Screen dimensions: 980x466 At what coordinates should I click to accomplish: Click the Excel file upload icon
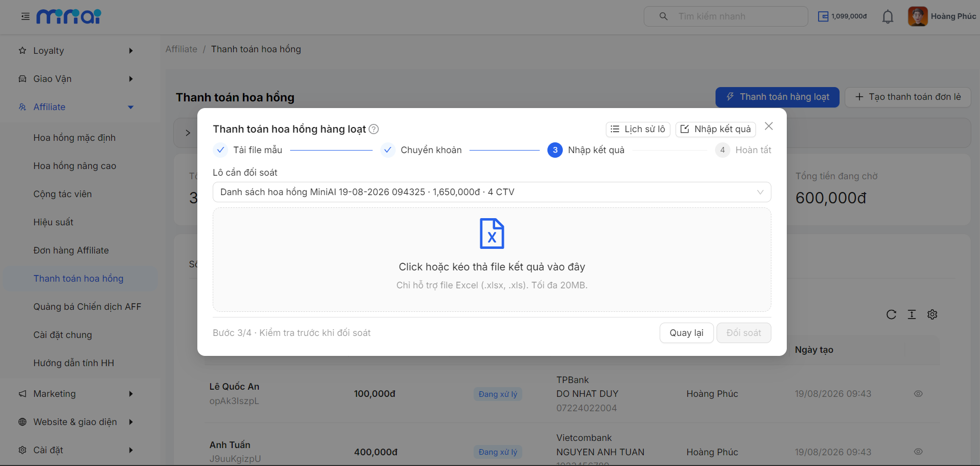tap(492, 234)
